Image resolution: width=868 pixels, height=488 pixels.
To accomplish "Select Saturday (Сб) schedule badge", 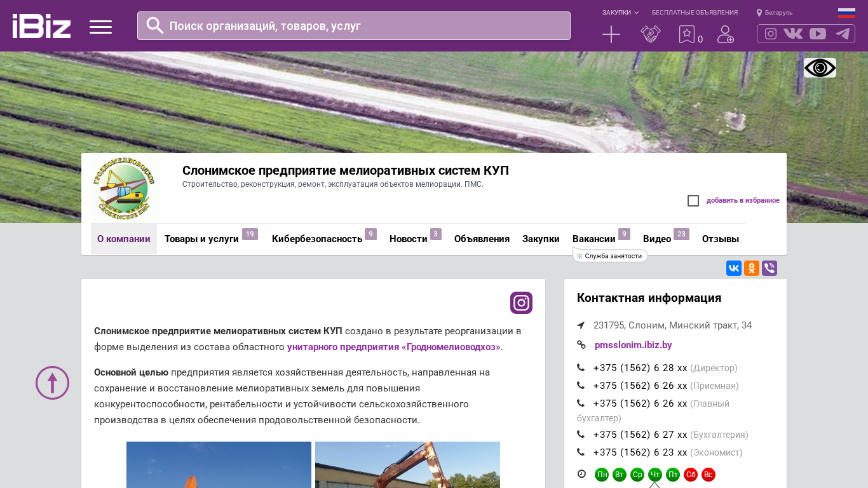I will pyautogui.click(x=691, y=475).
